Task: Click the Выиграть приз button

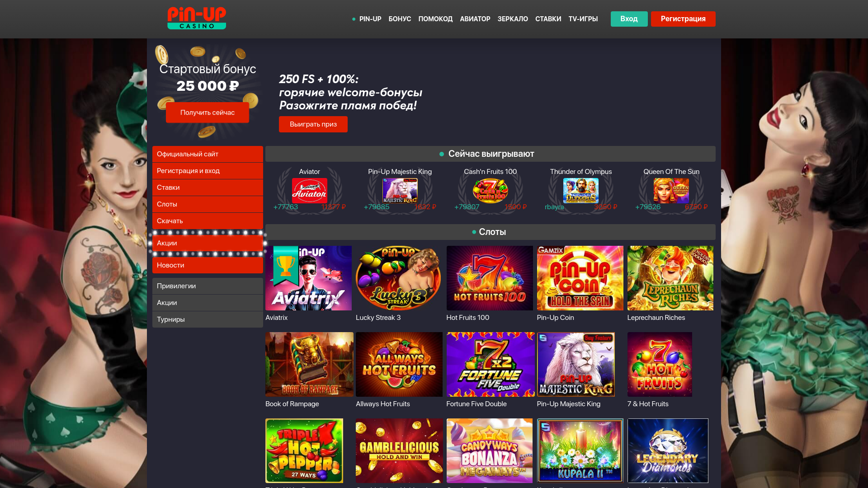Action: (x=313, y=124)
